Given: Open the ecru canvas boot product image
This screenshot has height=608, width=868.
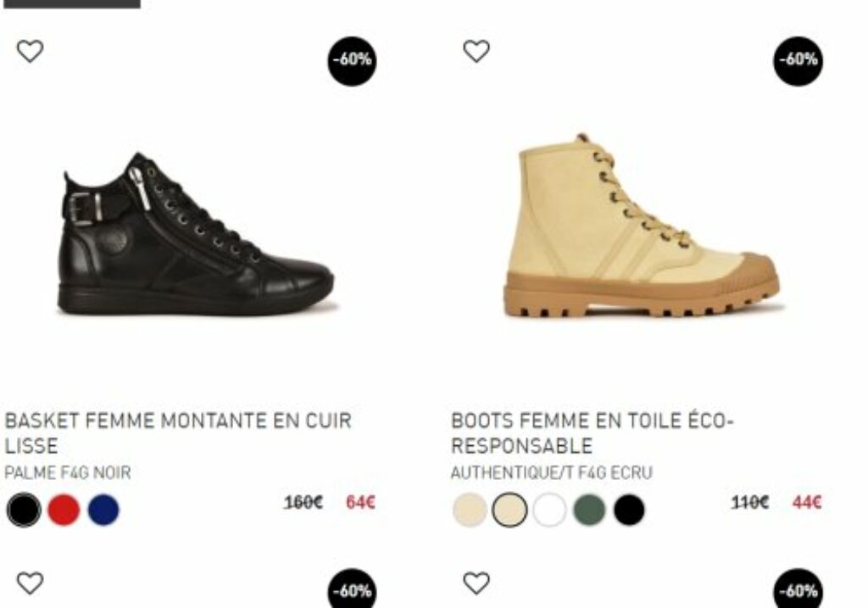Looking at the screenshot, I should click(643, 226).
